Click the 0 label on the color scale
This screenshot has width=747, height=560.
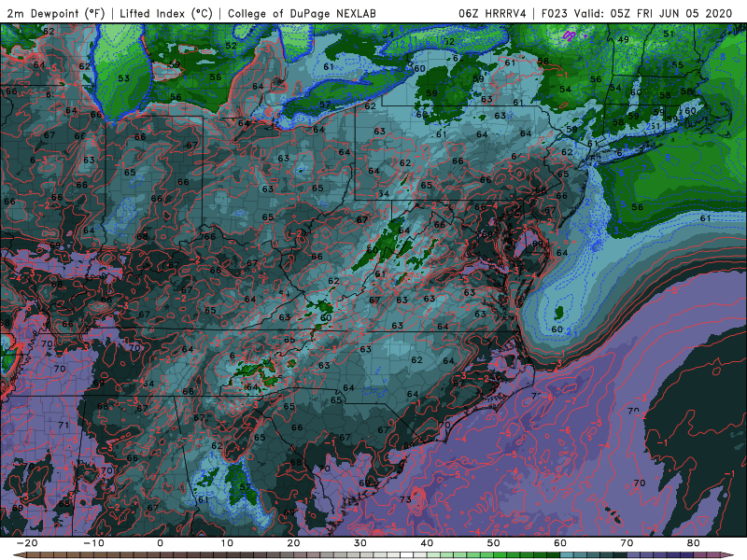pos(160,543)
